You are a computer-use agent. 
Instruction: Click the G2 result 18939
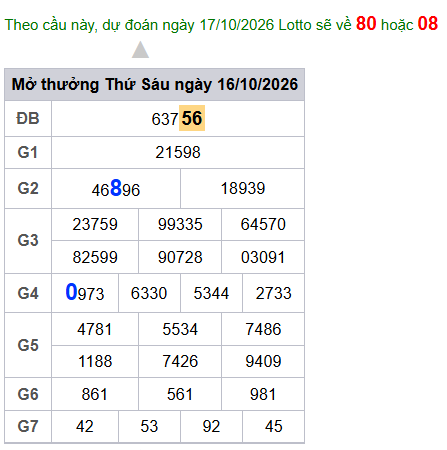[243, 188]
